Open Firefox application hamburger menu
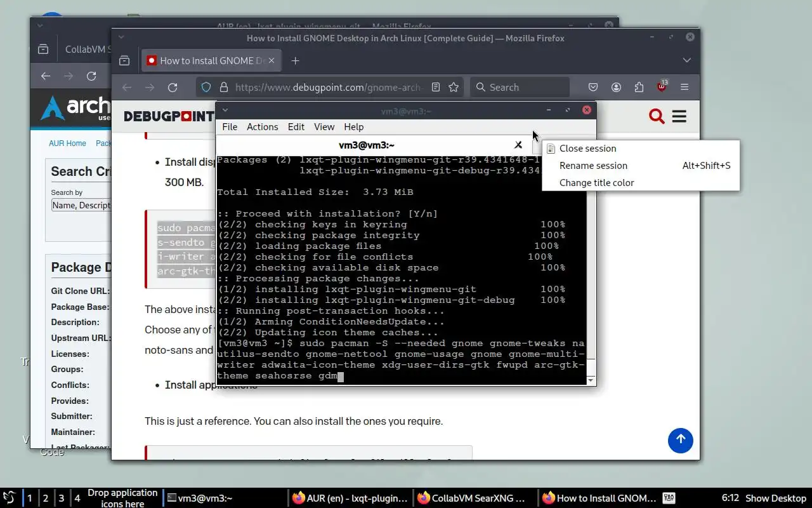 pos(684,87)
